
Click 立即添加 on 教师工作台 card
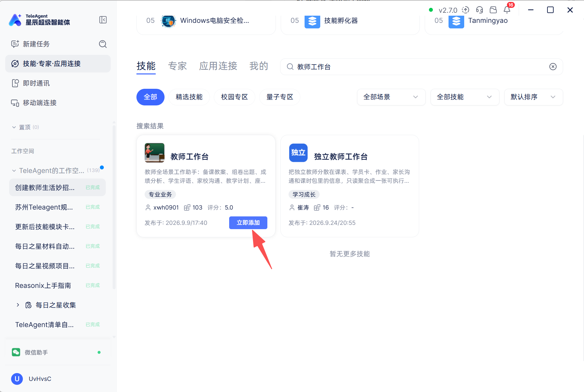[248, 223]
